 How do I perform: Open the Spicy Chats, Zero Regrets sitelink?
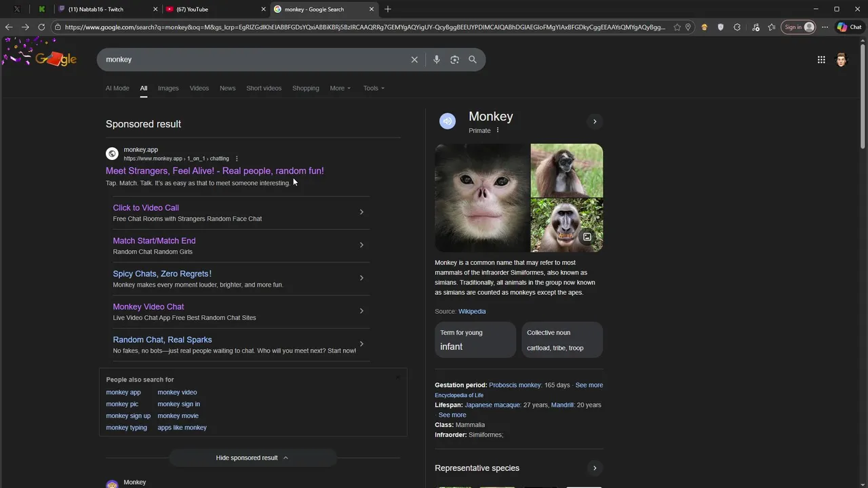(x=162, y=274)
